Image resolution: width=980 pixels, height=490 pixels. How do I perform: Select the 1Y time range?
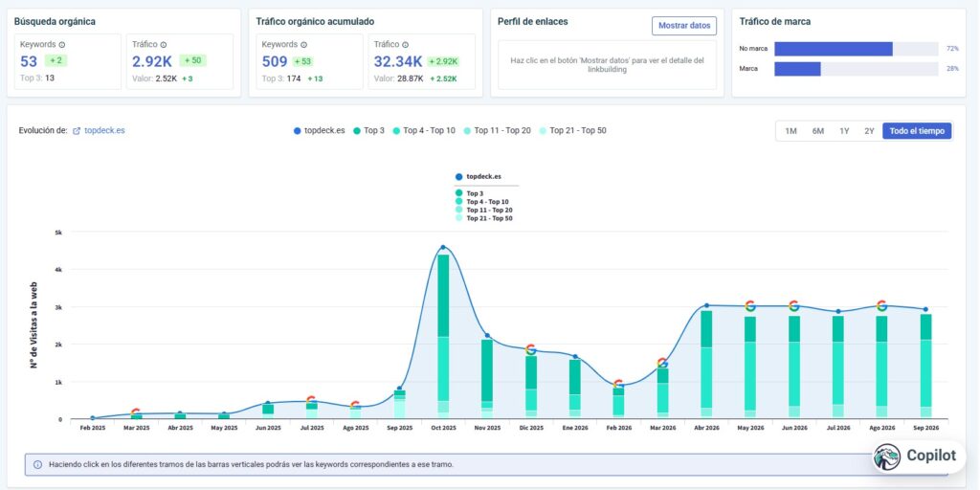click(844, 131)
